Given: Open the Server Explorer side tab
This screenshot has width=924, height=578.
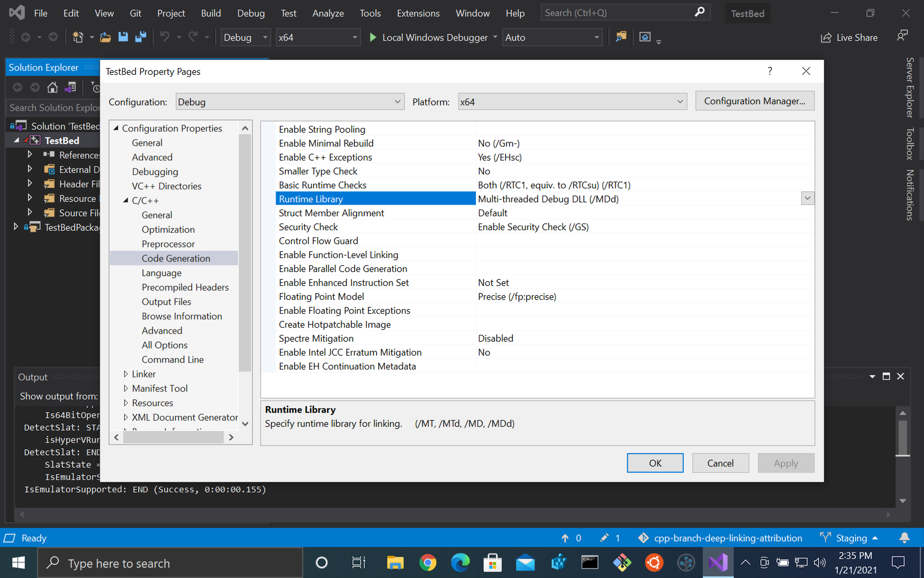Looking at the screenshot, I should (x=910, y=87).
